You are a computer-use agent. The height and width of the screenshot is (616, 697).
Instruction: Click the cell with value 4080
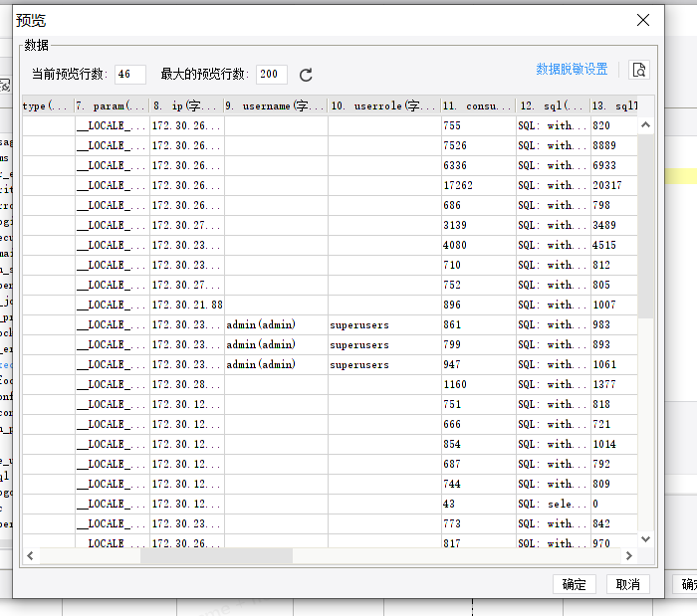(x=479, y=245)
